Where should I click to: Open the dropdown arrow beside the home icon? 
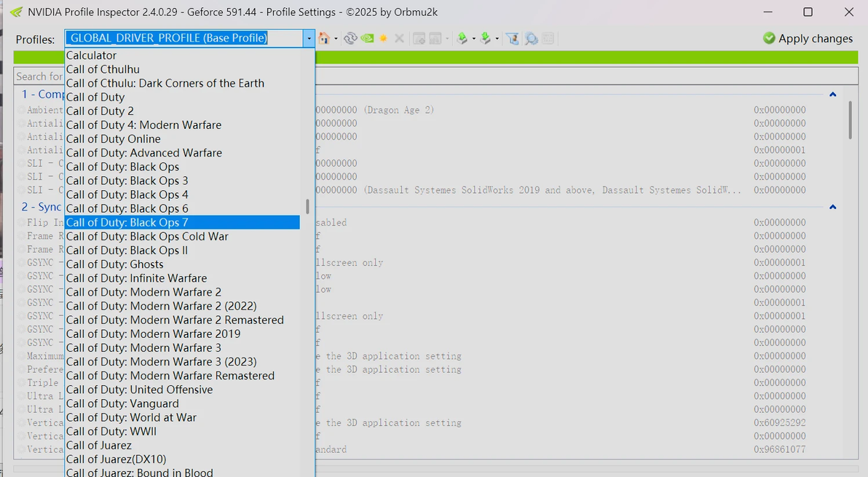pyautogui.click(x=336, y=39)
